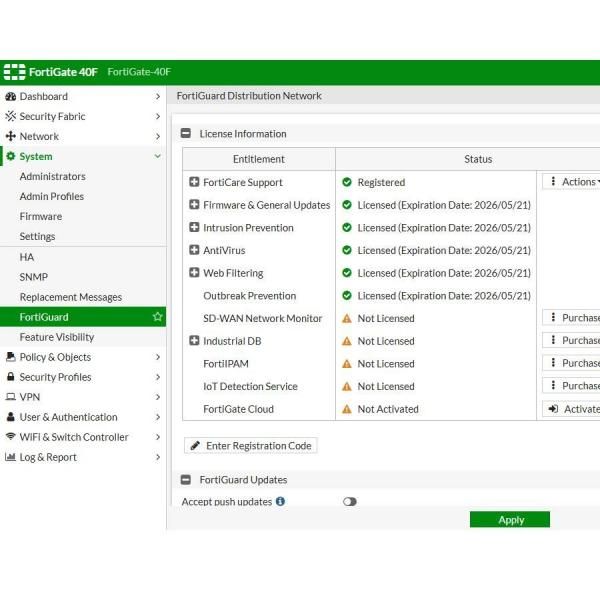600x600 pixels.
Task: Click the Entitlement column header
Action: pyautogui.click(x=258, y=159)
